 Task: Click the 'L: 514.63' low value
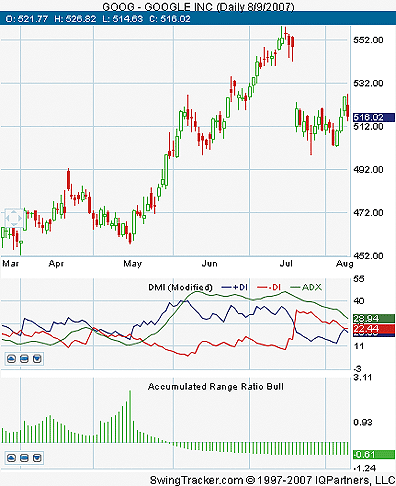pyautogui.click(x=122, y=19)
